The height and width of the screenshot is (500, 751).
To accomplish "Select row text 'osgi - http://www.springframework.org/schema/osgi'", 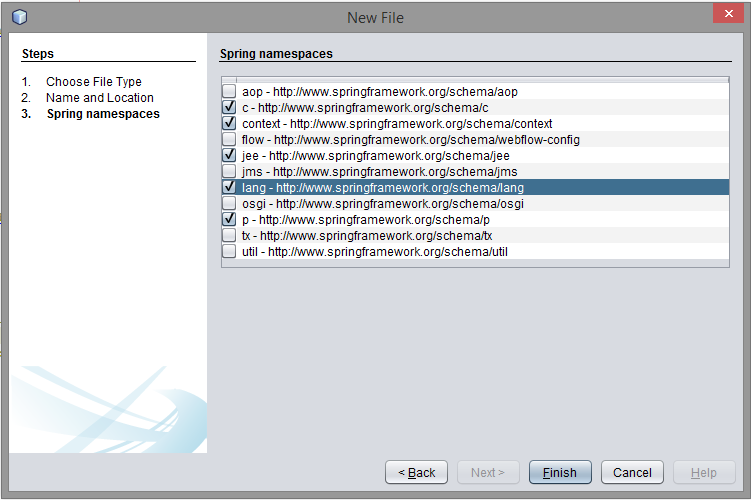I will [383, 204].
